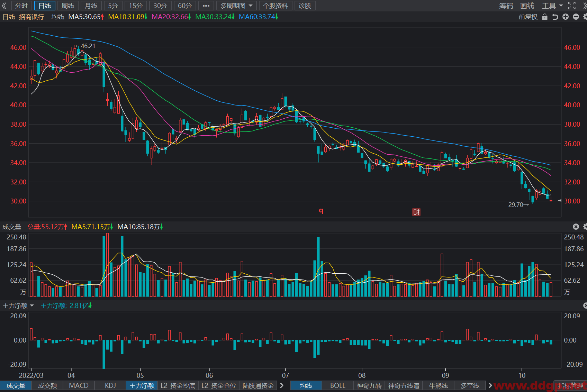
Task: Click the undo/reset chart arrow icon
Action: point(555,17)
